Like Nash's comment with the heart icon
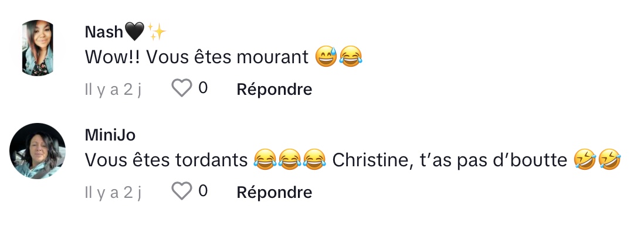644x226 pixels. tap(182, 88)
